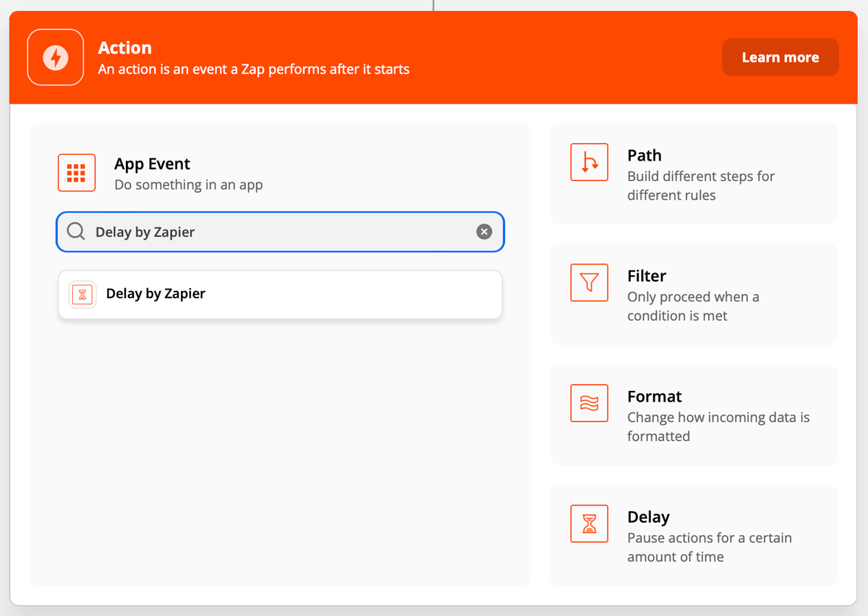Choose the Path option title
The height and width of the screenshot is (616, 868).
(x=644, y=156)
